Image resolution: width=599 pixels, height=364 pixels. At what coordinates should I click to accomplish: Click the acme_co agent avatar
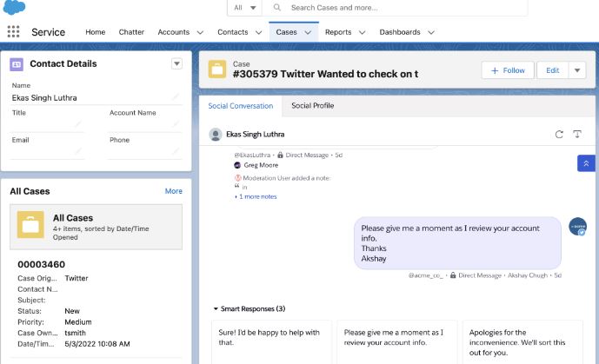577,227
